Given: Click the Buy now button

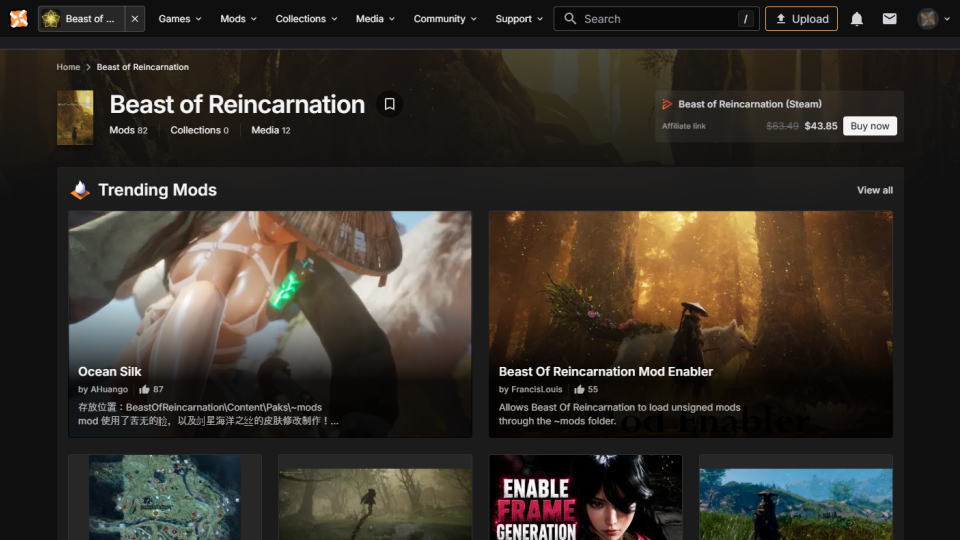Looking at the screenshot, I should (869, 126).
